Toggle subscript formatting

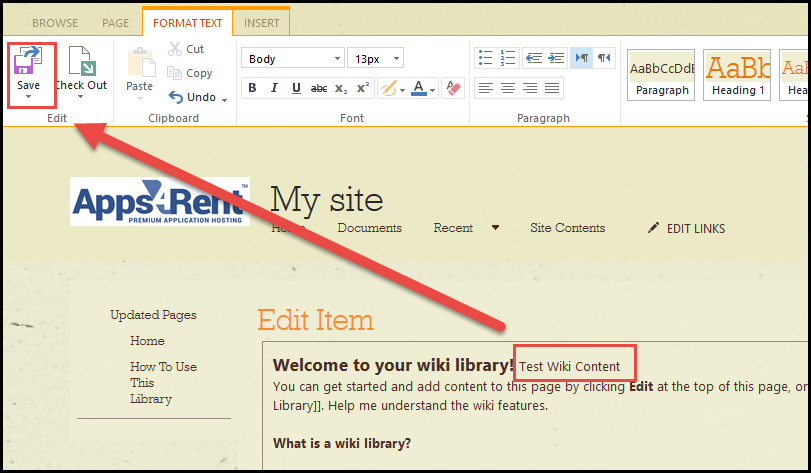tap(341, 88)
